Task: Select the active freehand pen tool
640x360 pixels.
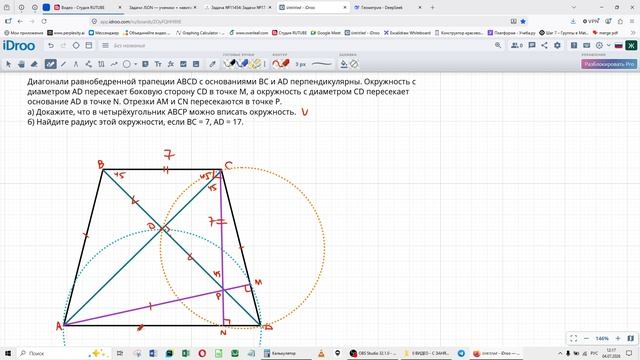Action: pos(50,64)
